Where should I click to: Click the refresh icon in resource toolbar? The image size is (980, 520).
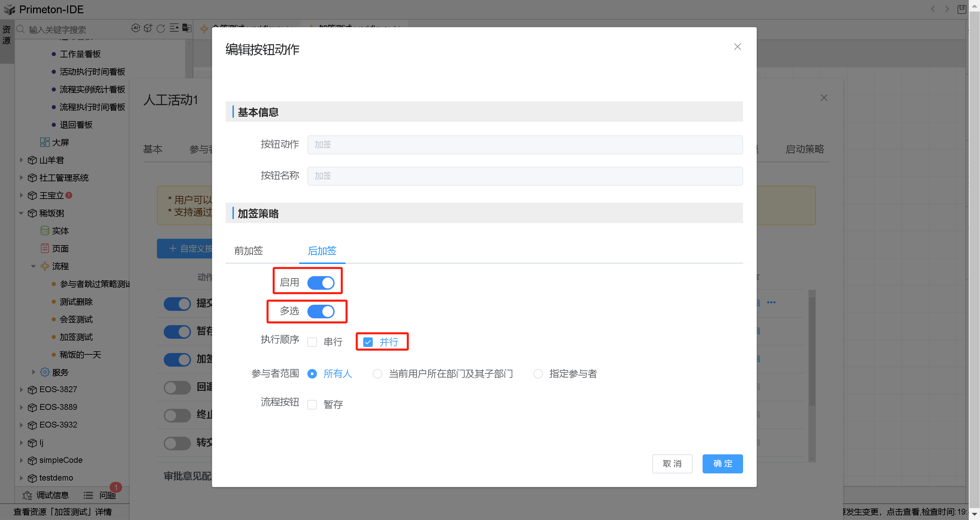161,29
